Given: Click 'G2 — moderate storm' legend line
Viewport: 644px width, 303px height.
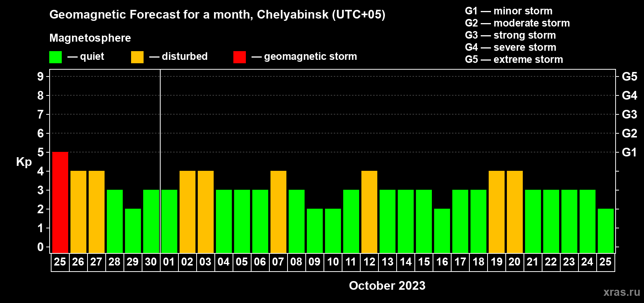Looking at the screenshot, I should point(517,23).
